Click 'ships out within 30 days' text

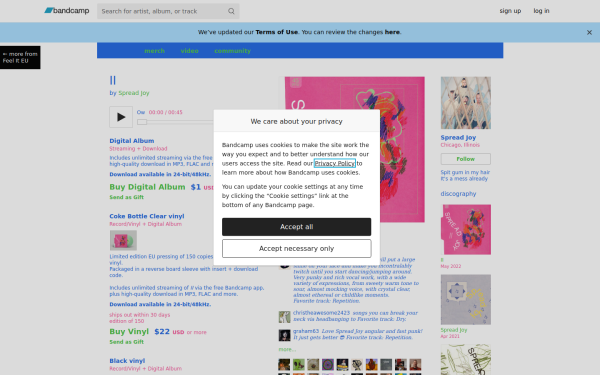140,315
